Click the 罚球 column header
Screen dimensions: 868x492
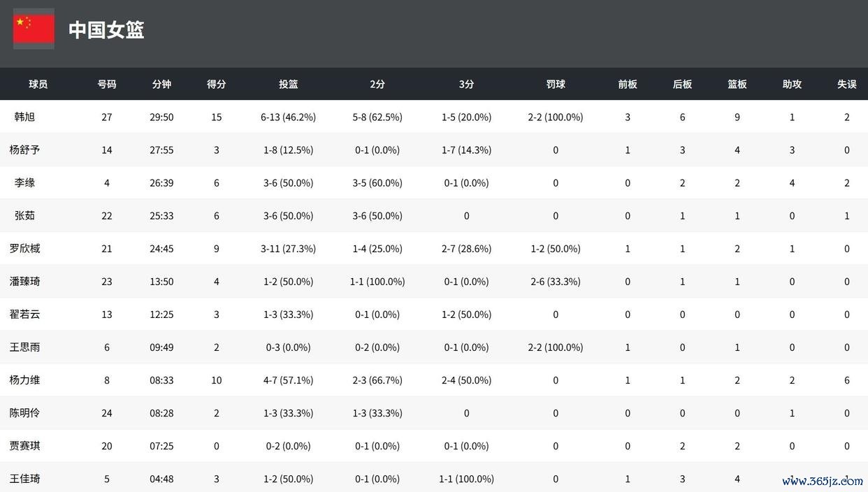pyautogui.click(x=556, y=84)
